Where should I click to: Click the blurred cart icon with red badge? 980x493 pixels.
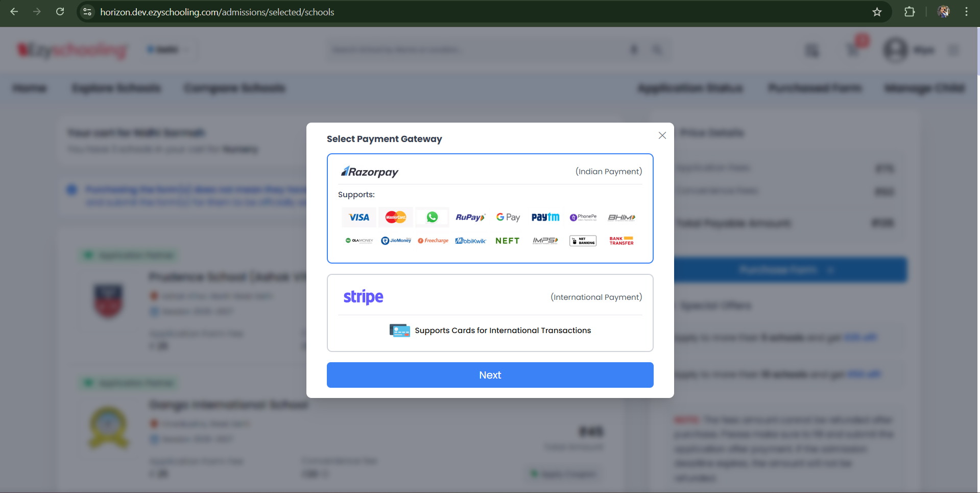(855, 48)
